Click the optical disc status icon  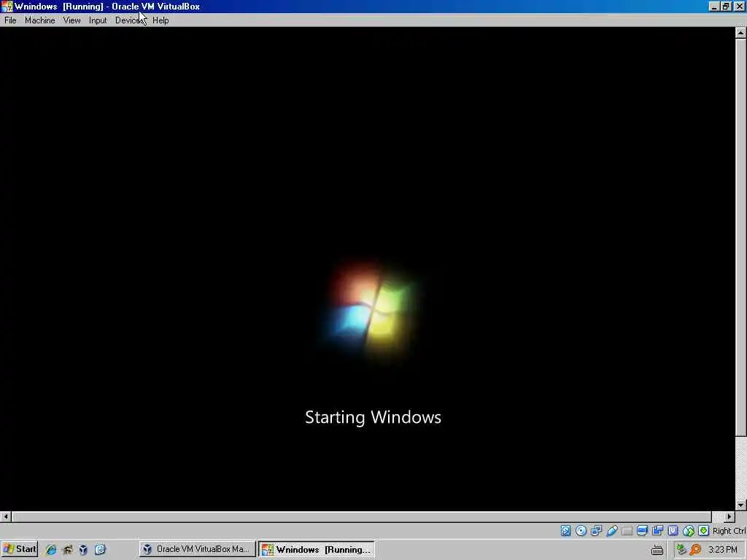[581, 531]
